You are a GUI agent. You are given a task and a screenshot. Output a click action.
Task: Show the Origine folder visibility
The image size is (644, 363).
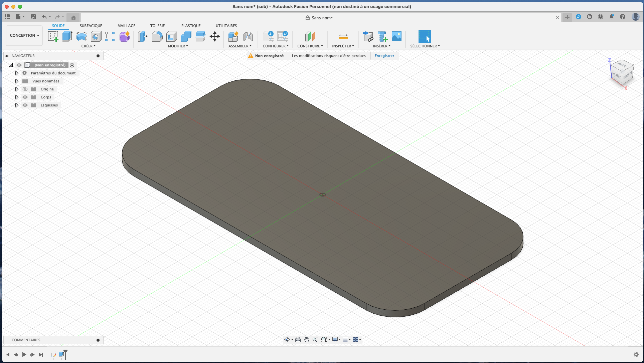25,89
